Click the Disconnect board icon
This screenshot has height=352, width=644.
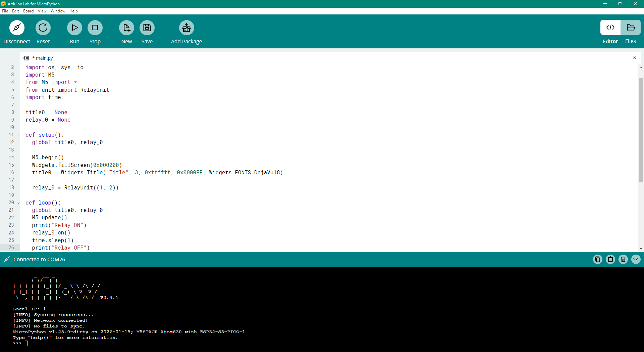(x=17, y=28)
